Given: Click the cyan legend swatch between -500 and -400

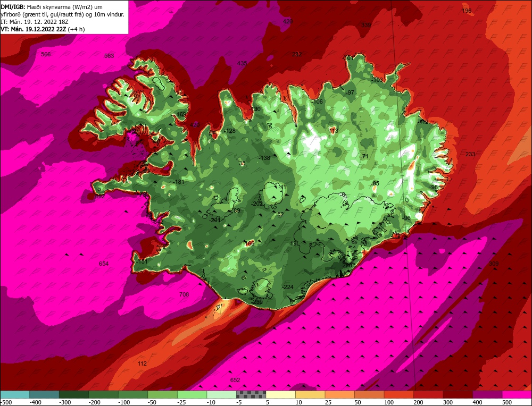Looking at the screenshot, I should (x=14, y=394).
